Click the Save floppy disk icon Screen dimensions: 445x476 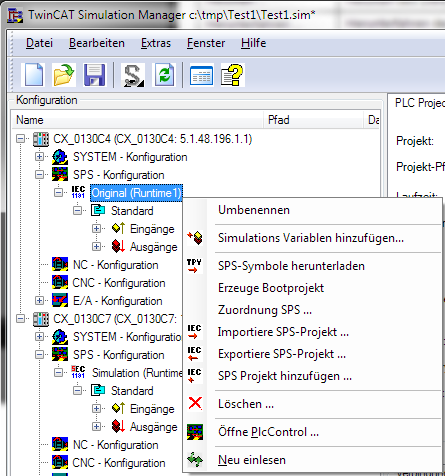(x=95, y=75)
